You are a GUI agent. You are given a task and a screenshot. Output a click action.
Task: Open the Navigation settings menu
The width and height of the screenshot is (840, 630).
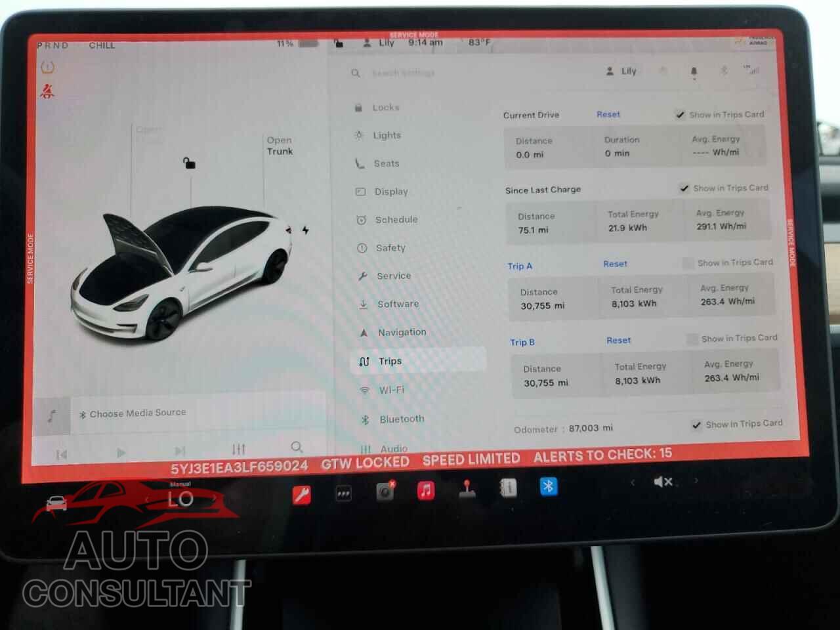pos(392,333)
